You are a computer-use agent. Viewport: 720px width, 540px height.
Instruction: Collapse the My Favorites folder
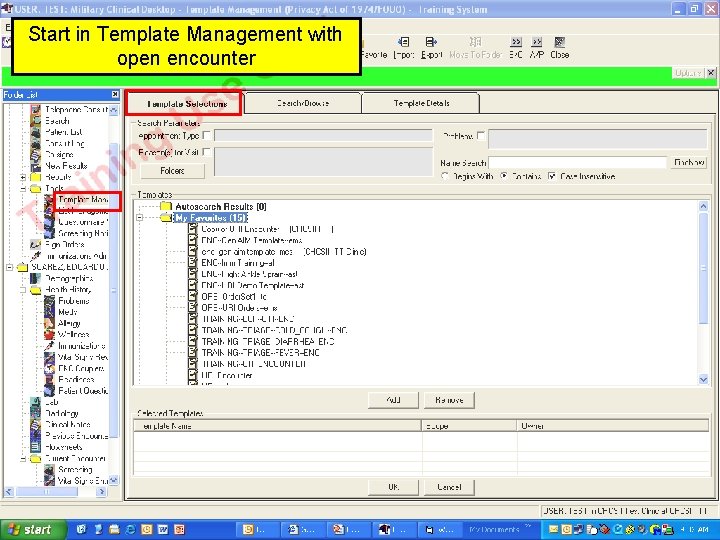[140, 218]
